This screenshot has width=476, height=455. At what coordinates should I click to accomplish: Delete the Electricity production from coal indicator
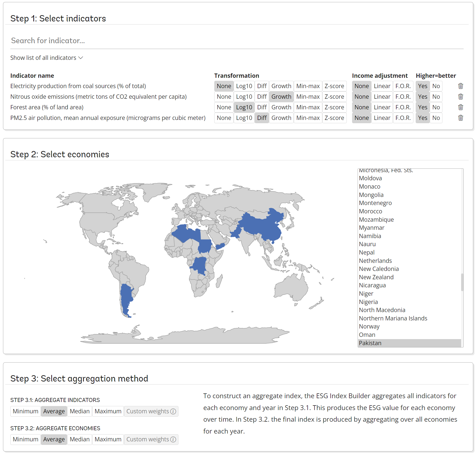click(460, 86)
